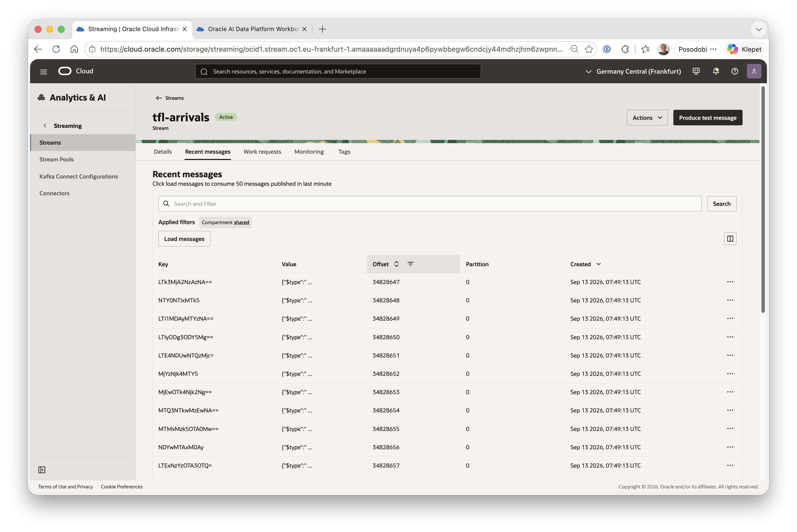Image resolution: width=797 pixels, height=532 pixels.
Task: Select the Recent messages tab
Action: (208, 152)
